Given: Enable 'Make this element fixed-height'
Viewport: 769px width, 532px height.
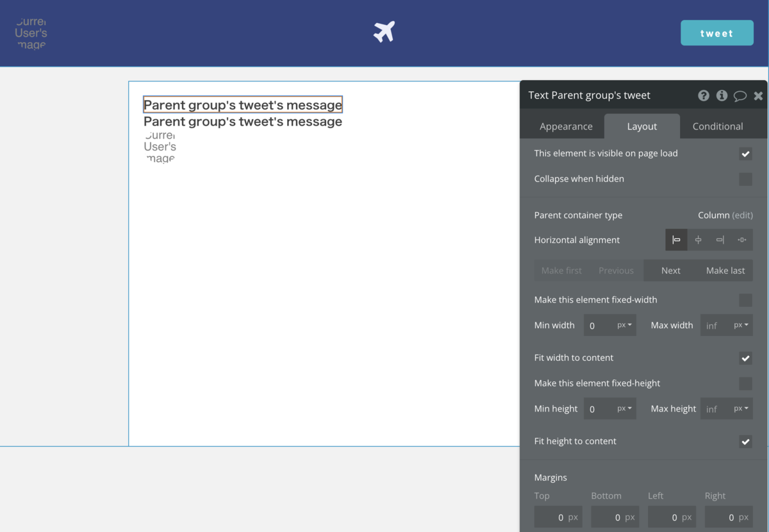Looking at the screenshot, I should 745,383.
